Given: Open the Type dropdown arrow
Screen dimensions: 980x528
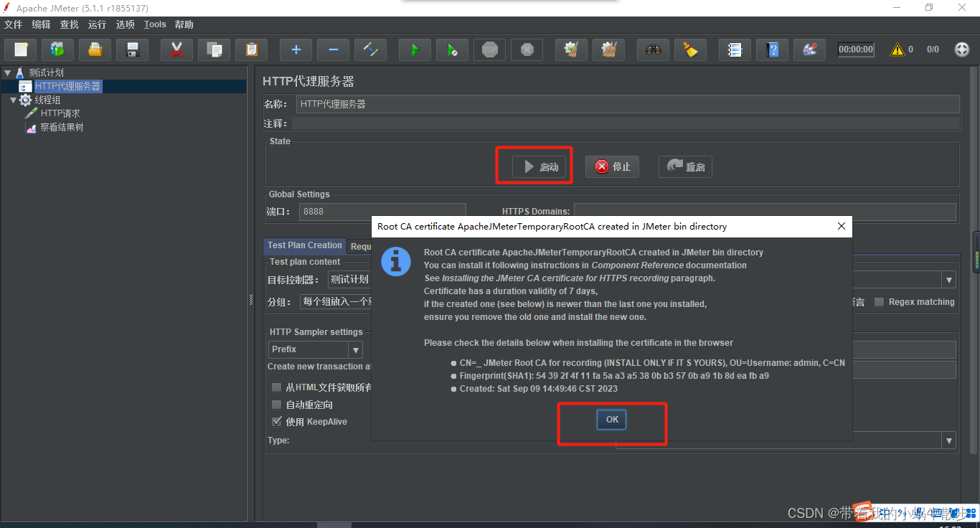Looking at the screenshot, I should pos(949,440).
